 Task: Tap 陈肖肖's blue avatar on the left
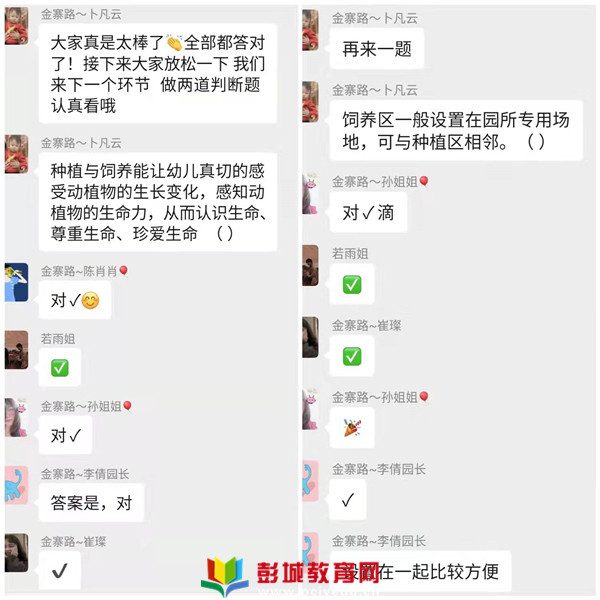(x=16, y=282)
